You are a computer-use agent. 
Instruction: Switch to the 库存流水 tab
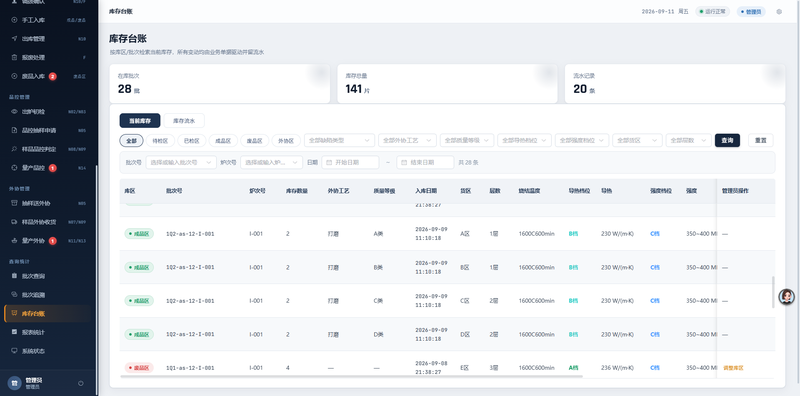184,121
